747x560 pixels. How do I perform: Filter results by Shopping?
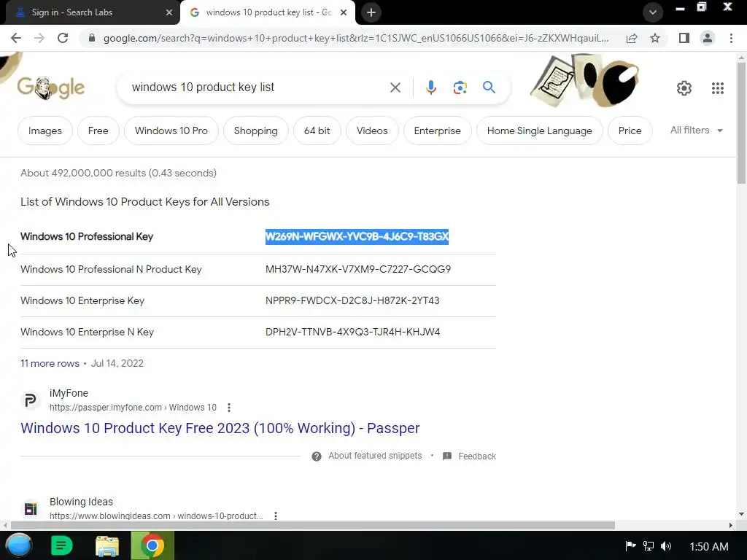pos(256,131)
